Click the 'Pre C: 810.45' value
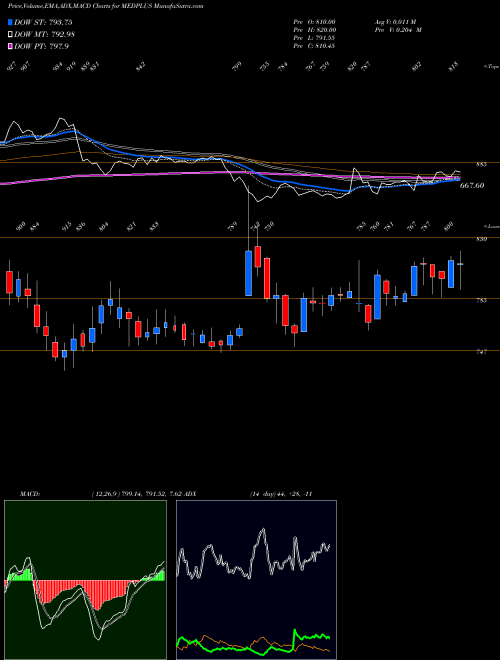The width and height of the screenshot is (500, 660). [314, 46]
